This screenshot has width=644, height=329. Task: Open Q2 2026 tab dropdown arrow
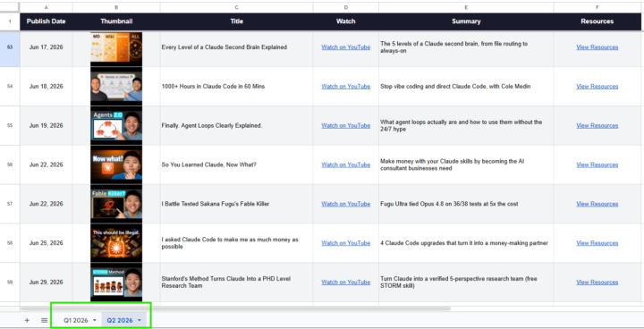coord(140,320)
